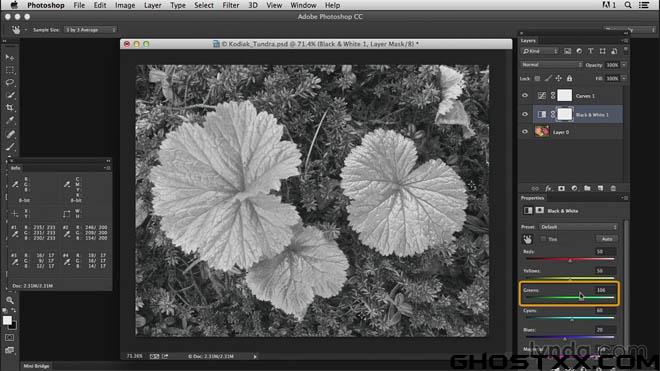Click the Auto button in Properties

click(607, 239)
